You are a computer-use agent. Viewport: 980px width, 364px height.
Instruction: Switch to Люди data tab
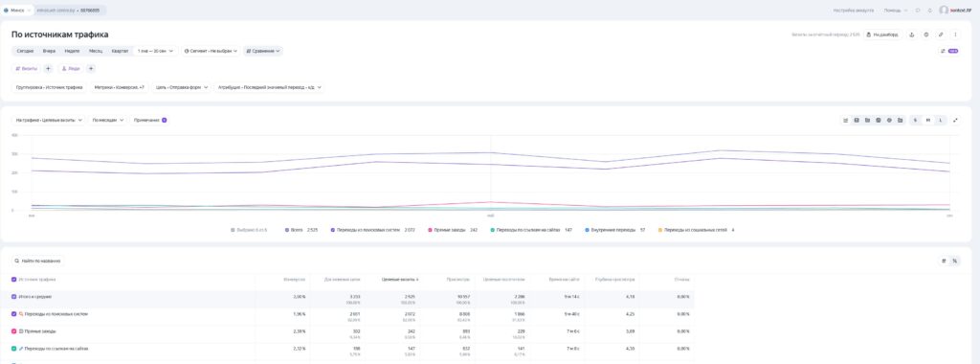(71, 69)
